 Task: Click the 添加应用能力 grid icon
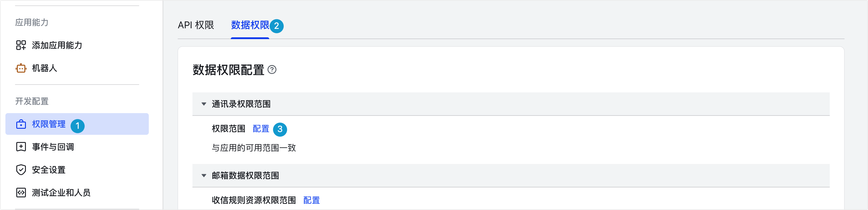coord(21,45)
